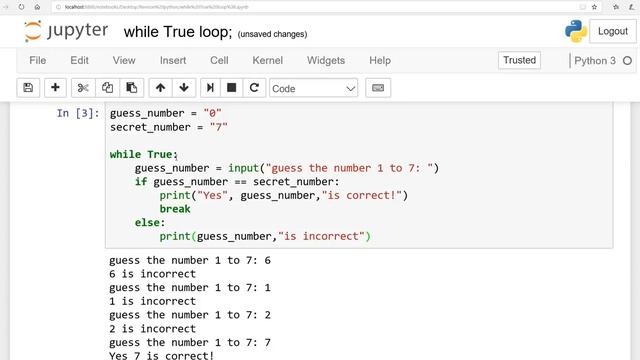
Task: Click the 'while True:' code line
Action: (x=144, y=154)
